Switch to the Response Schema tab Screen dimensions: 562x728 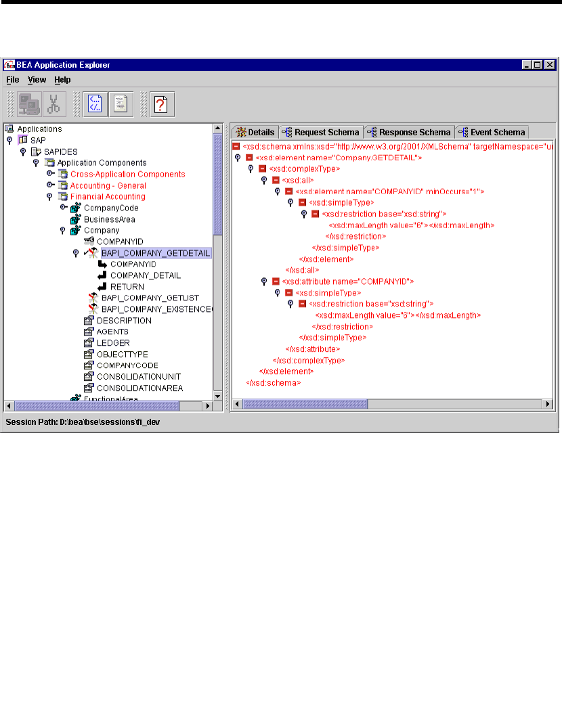click(409, 133)
